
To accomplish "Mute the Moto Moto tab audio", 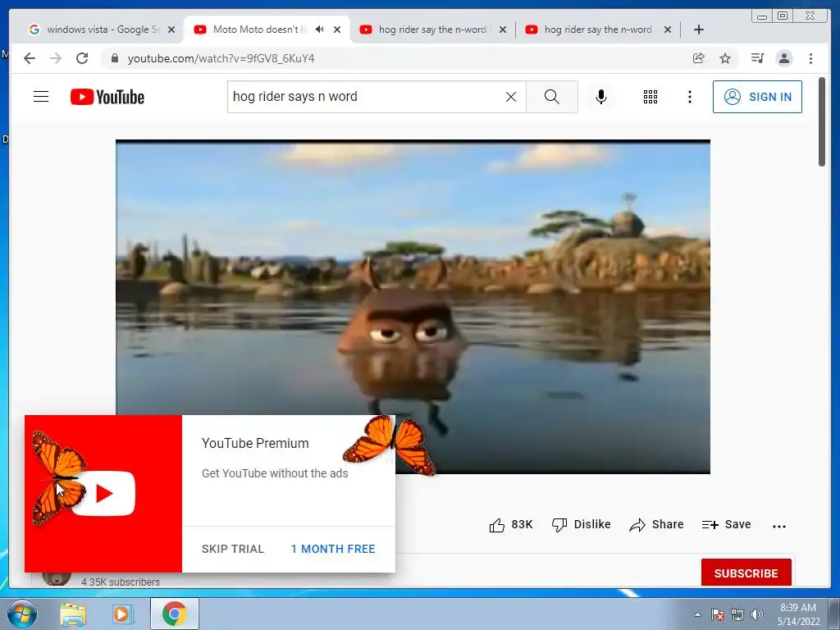I will tap(320, 30).
